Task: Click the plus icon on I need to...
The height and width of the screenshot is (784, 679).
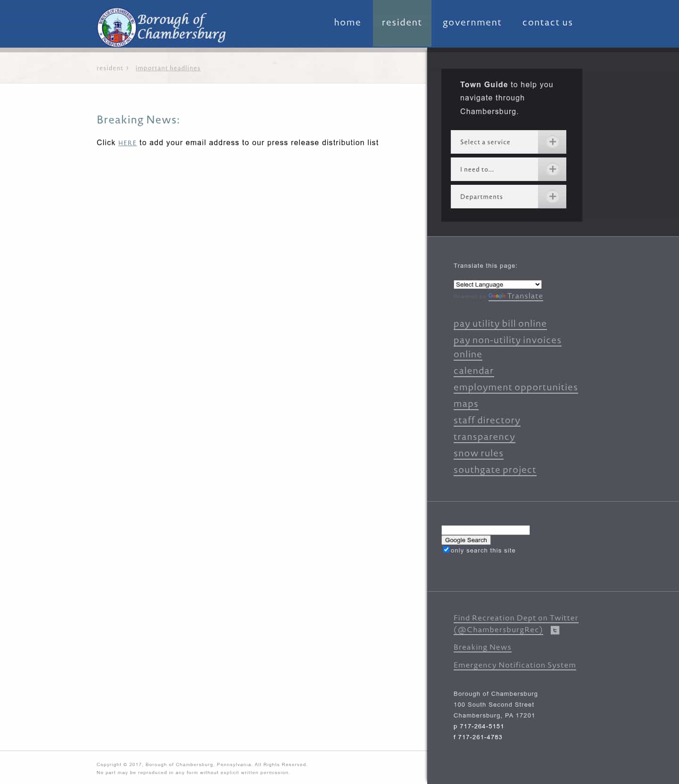Action: pyautogui.click(x=553, y=169)
